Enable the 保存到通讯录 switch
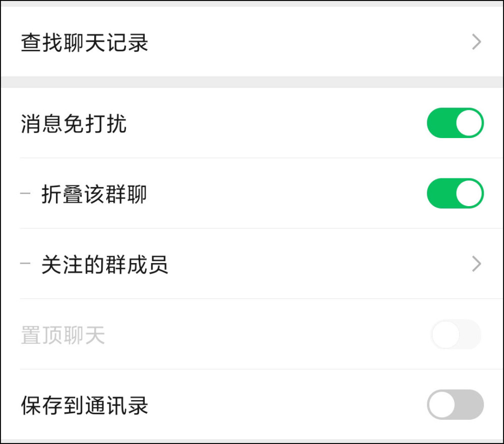This screenshot has width=504, height=444. click(455, 404)
